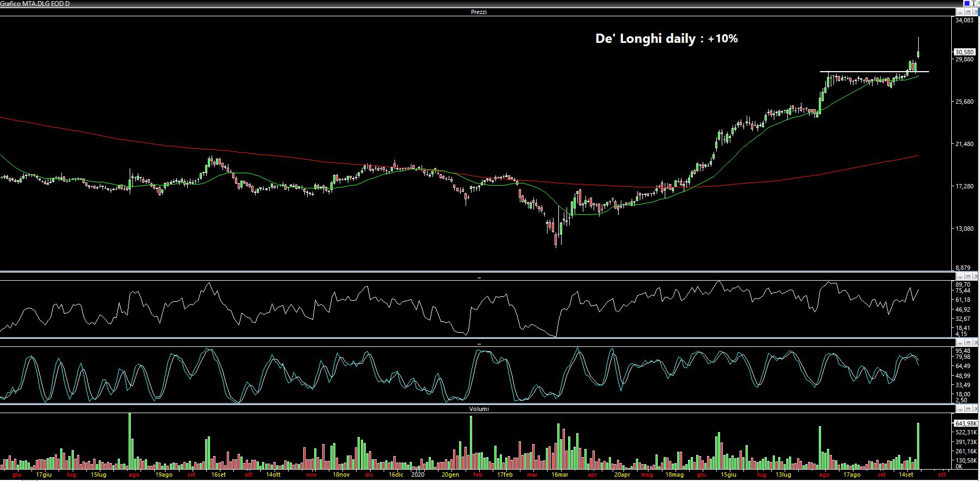Select the text (T) annotation tool

click(974, 3)
